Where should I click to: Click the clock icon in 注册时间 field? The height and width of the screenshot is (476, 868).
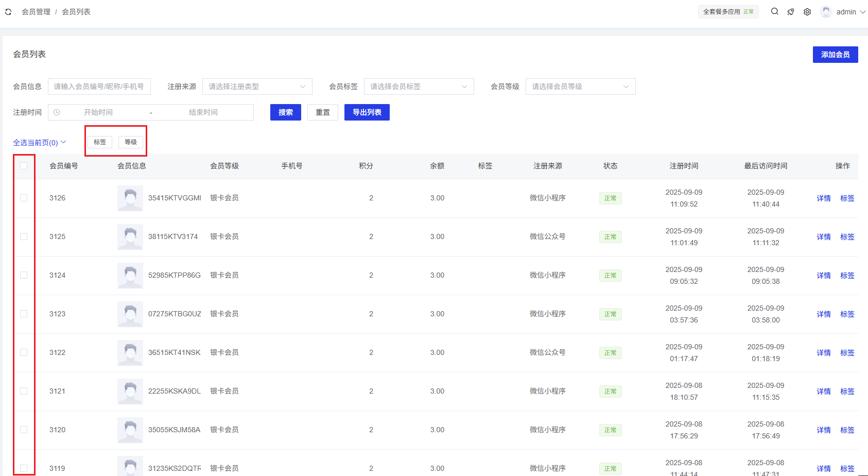click(x=57, y=112)
